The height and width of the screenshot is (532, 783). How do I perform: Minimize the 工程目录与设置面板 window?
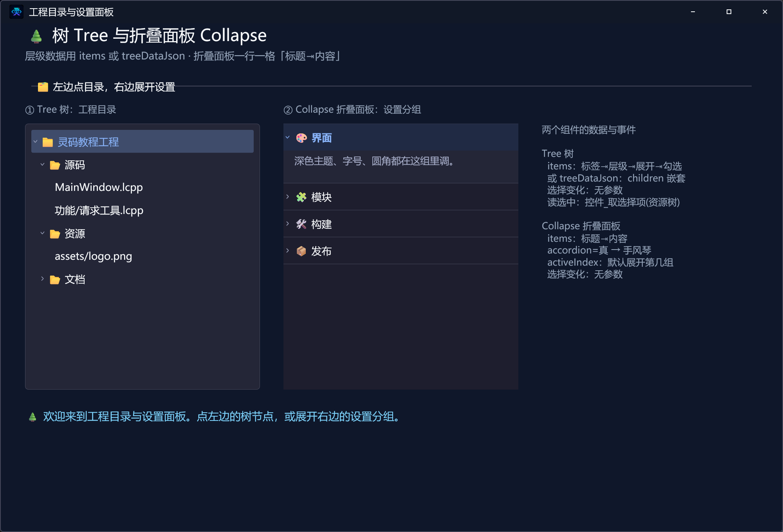coord(693,12)
